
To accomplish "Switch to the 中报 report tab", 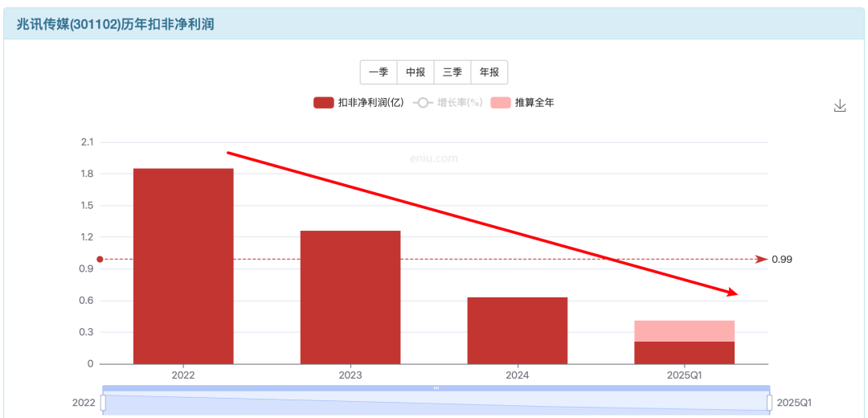I will [416, 72].
